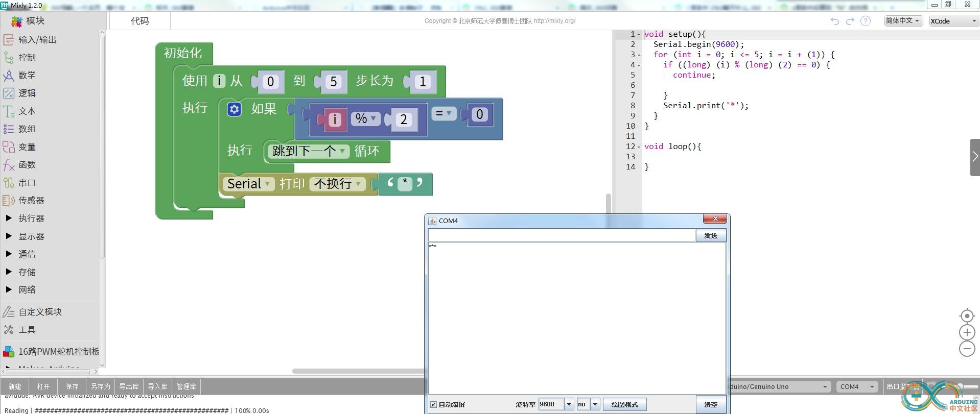Expand the 显示器 category

pyautogui.click(x=9, y=236)
